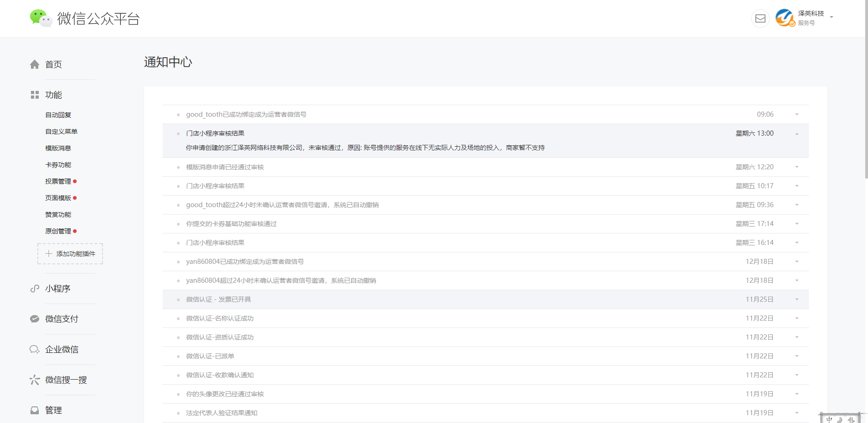Open the 微信认证-资质认证成功 notification
The width and height of the screenshot is (868, 423).
220,337
